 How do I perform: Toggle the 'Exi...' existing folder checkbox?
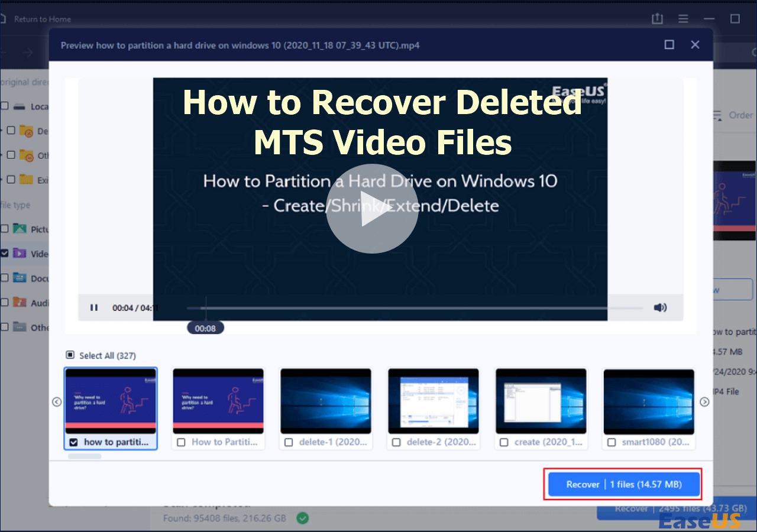pyautogui.click(x=11, y=179)
